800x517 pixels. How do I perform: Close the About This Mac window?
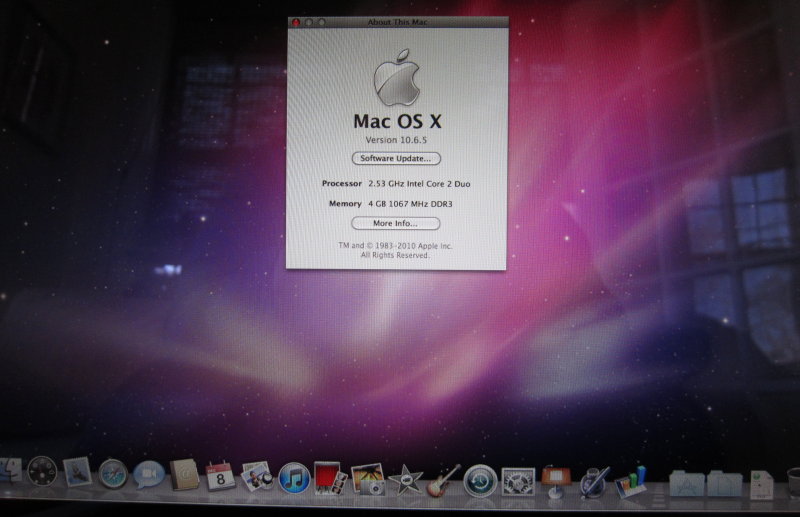coord(296,22)
